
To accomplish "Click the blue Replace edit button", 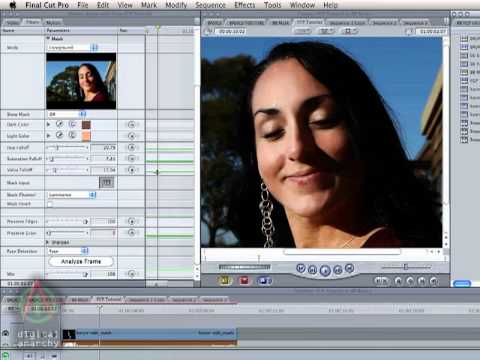I will [264, 281].
